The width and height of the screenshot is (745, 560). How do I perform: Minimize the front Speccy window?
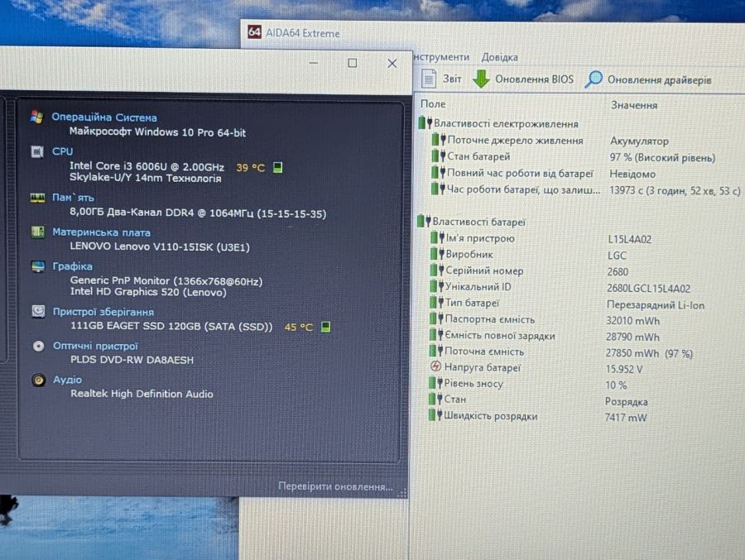(314, 63)
